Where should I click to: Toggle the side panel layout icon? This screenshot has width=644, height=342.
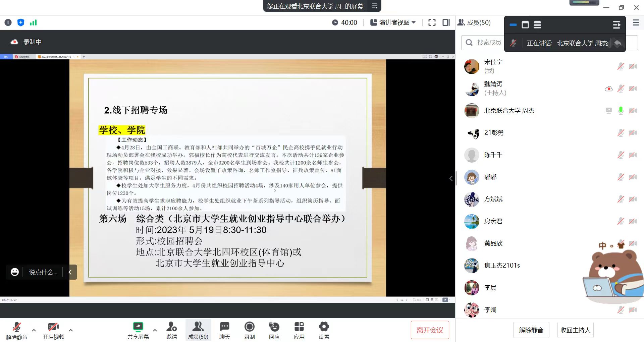[446, 22]
